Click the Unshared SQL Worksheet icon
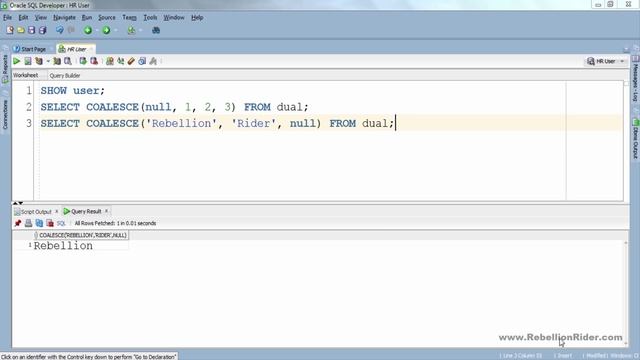640x360 pixels. pyautogui.click(x=109, y=61)
